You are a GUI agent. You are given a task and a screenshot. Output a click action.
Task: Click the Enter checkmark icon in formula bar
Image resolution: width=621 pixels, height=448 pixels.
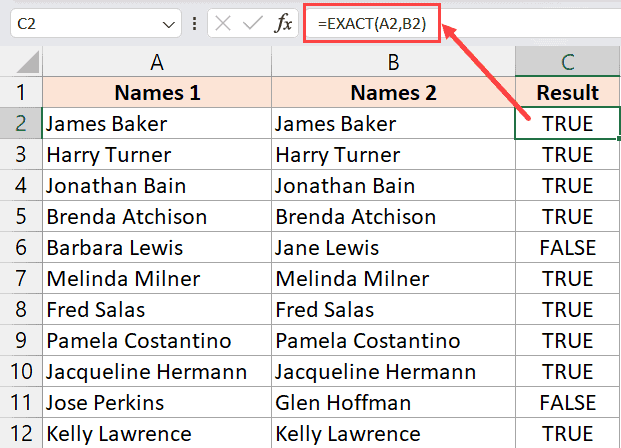[255, 23]
